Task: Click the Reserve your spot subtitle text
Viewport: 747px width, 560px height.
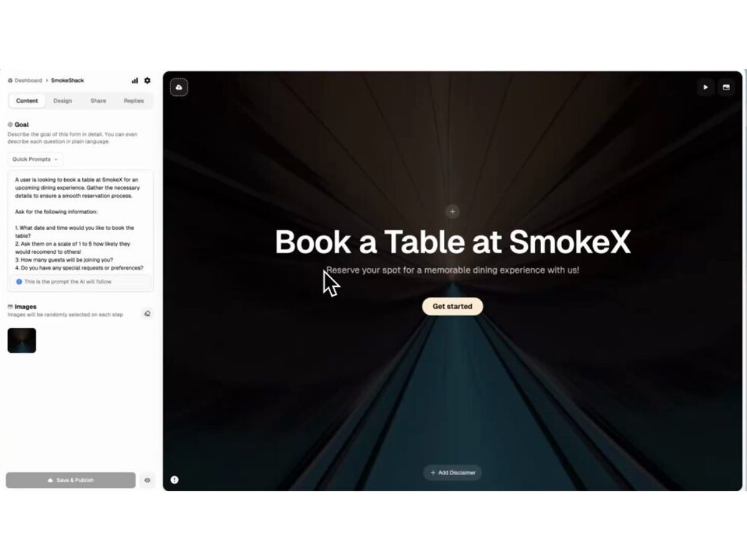Action: click(x=453, y=270)
